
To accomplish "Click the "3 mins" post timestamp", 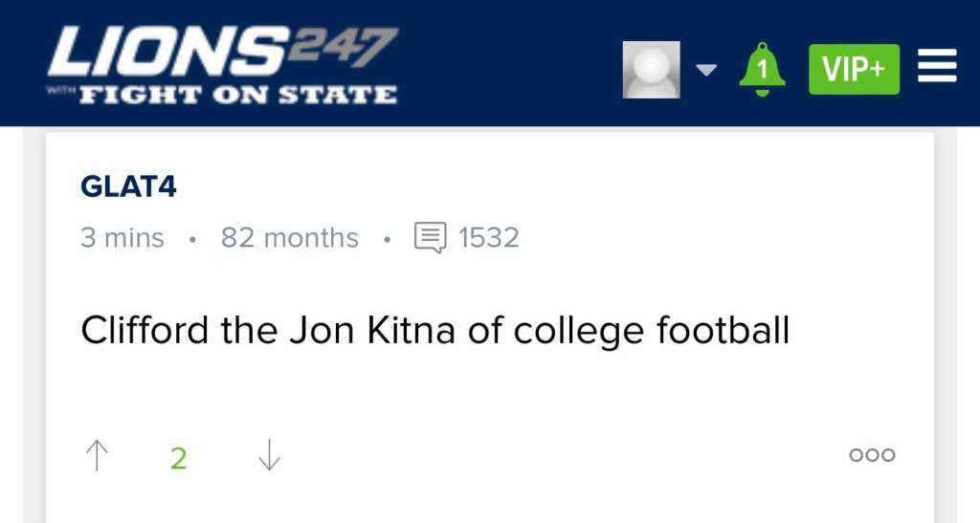I will coord(122,238).
